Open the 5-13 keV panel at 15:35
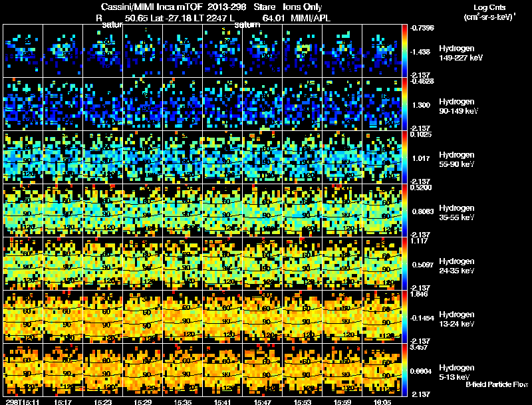Screen dimensions: 532x405 182,370
